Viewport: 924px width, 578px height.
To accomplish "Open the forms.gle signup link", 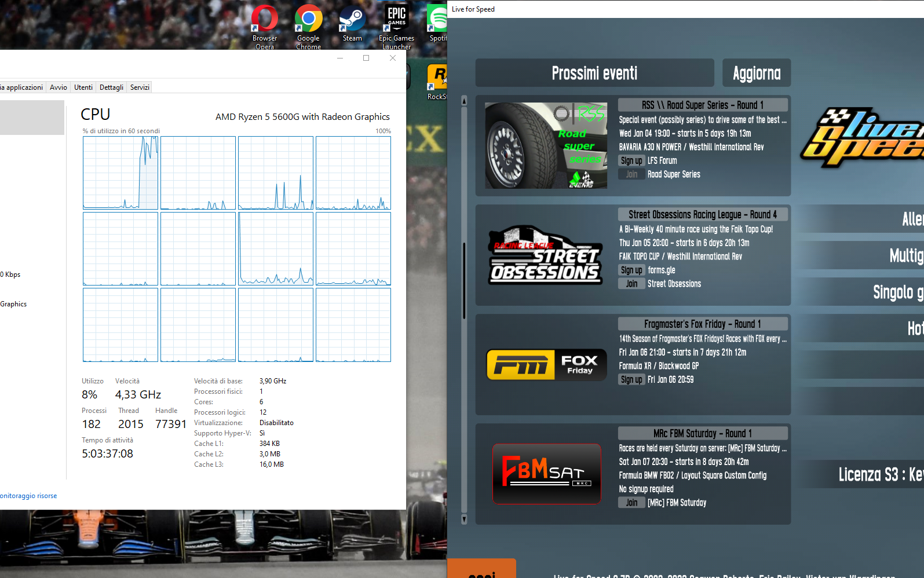I will [662, 270].
